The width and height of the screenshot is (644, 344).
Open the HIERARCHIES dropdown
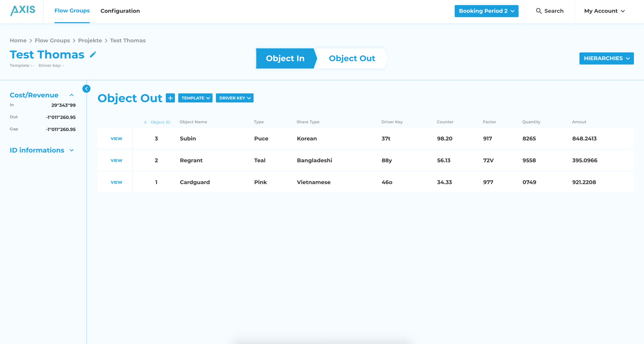[606, 58]
